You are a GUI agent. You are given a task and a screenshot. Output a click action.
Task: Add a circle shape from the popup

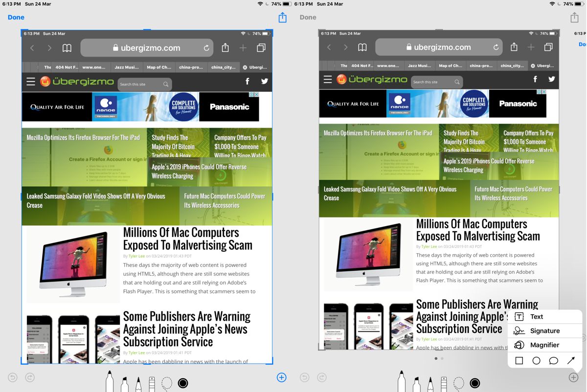pyautogui.click(x=536, y=361)
